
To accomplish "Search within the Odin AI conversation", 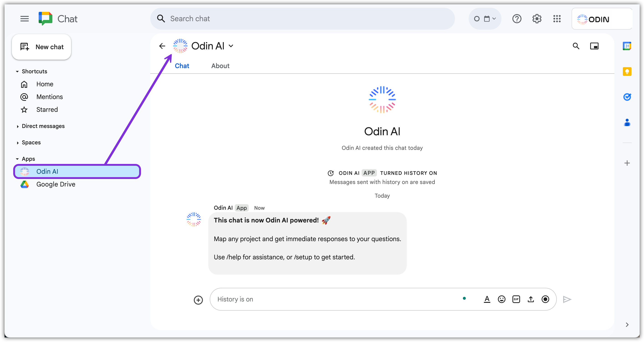I will [576, 46].
